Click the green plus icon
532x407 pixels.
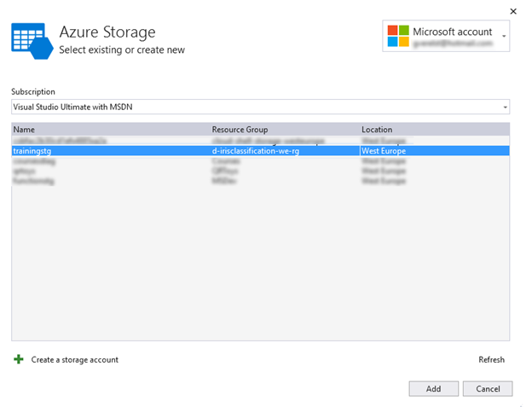tap(19, 359)
